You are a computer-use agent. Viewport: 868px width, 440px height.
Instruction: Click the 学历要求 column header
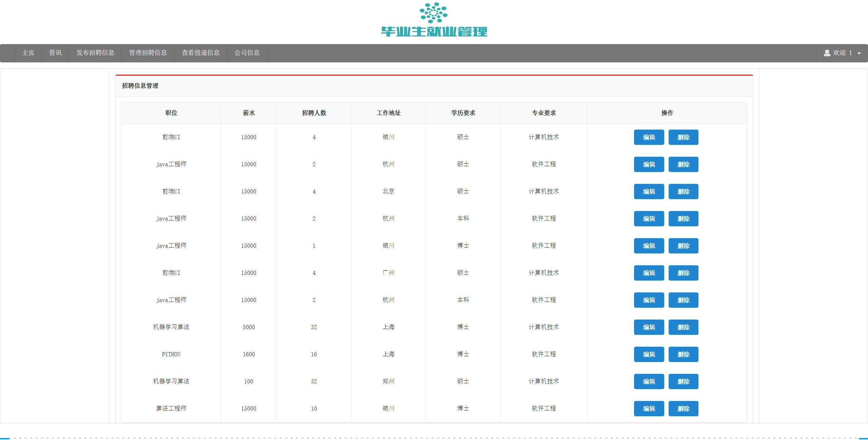[x=463, y=113]
